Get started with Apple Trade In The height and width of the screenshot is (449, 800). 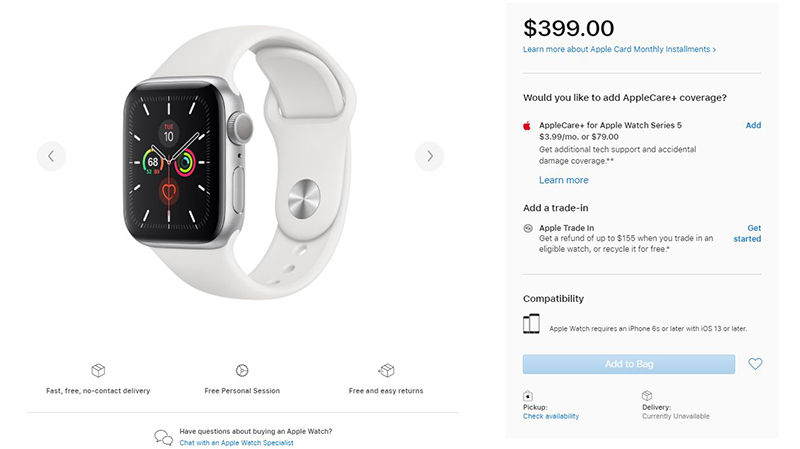point(747,233)
